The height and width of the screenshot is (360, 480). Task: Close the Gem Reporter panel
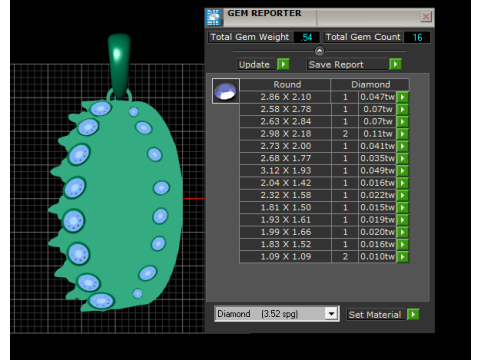click(x=426, y=16)
